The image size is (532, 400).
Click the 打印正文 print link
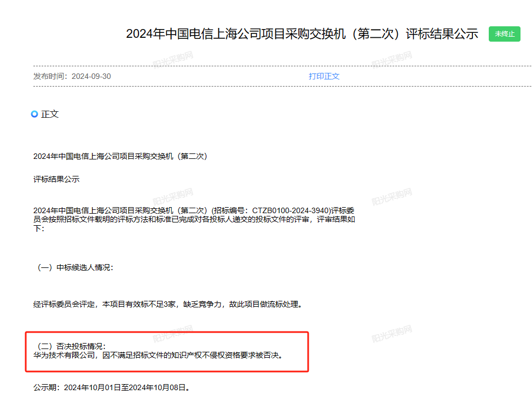coord(323,76)
